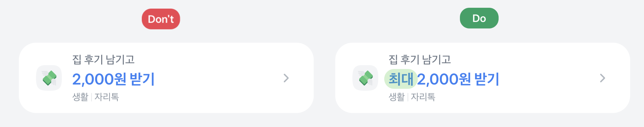The height and width of the screenshot is (127, 644).
Task: Open the Do card via its right chevron
Action: 603,78
